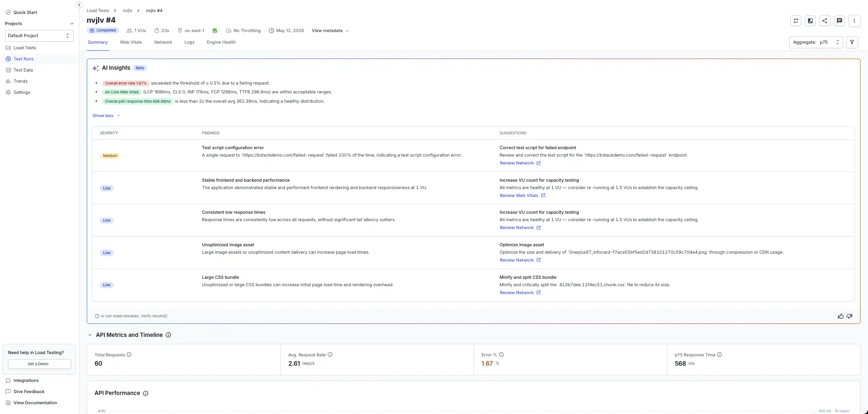This screenshot has width=868, height=414.
Task: Open Review Network for consistent response times row
Action: pos(520,228)
